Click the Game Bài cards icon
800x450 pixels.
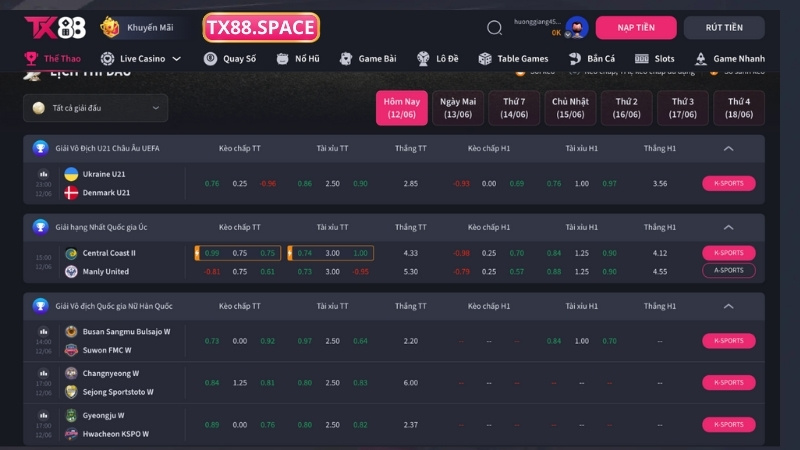346,59
